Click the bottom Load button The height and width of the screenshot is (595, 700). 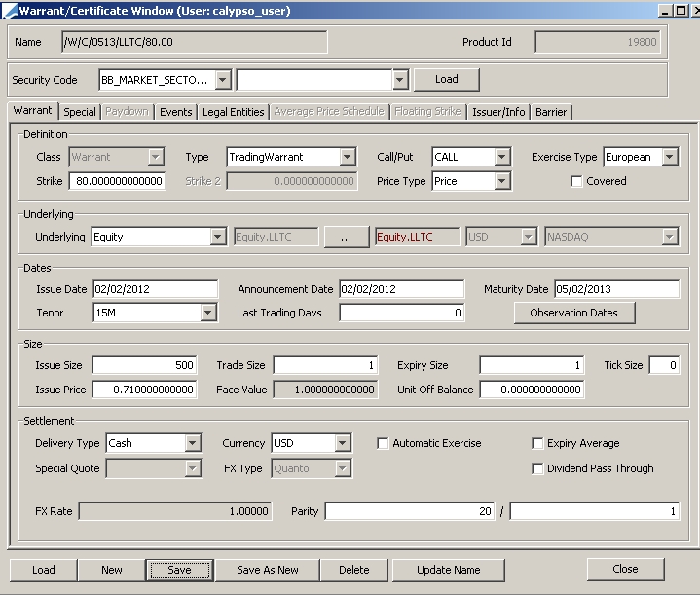click(43, 570)
